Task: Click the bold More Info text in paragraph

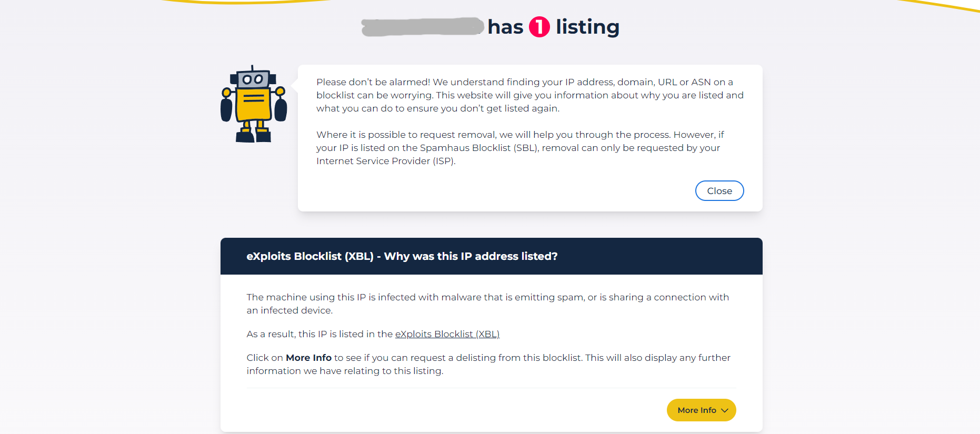Action: point(308,357)
